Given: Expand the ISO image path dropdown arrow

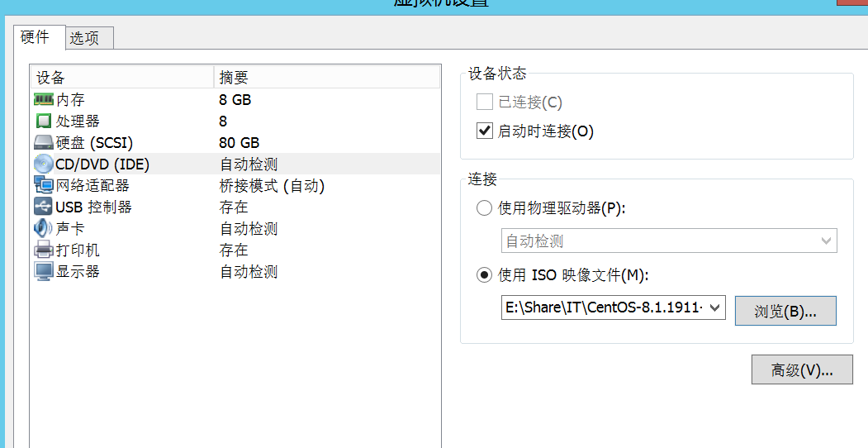Looking at the screenshot, I should [x=714, y=307].
